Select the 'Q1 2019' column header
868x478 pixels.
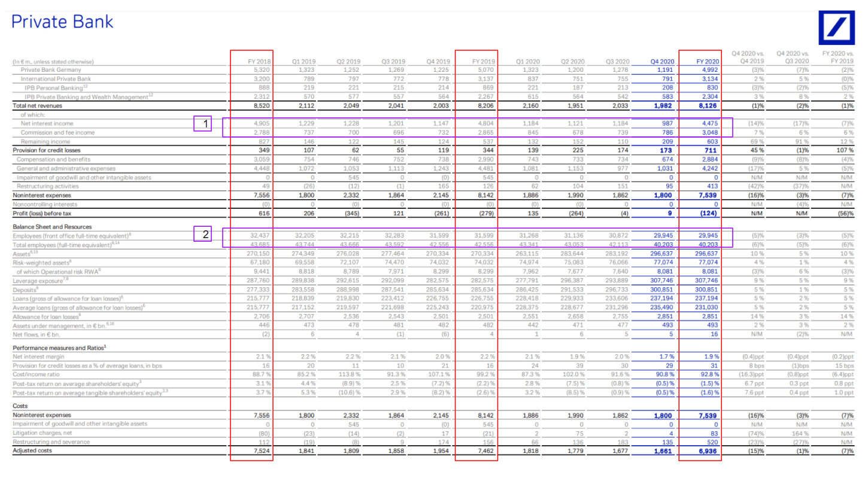click(x=304, y=62)
